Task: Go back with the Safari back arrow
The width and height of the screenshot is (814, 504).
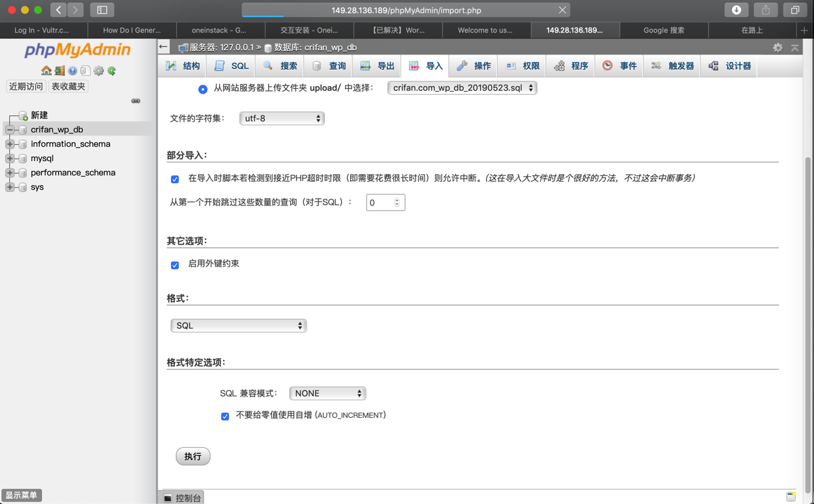Action: pyautogui.click(x=59, y=10)
